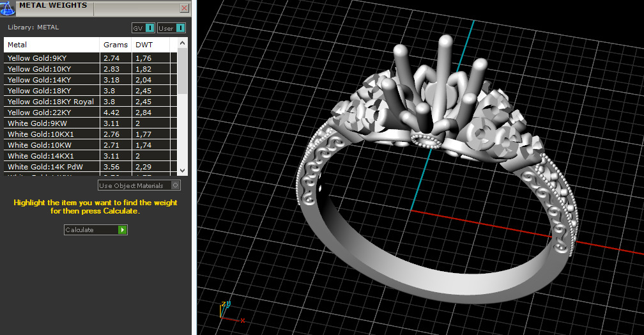
Task: Select the Yellow Gold:14KY row
Action: tap(90, 80)
